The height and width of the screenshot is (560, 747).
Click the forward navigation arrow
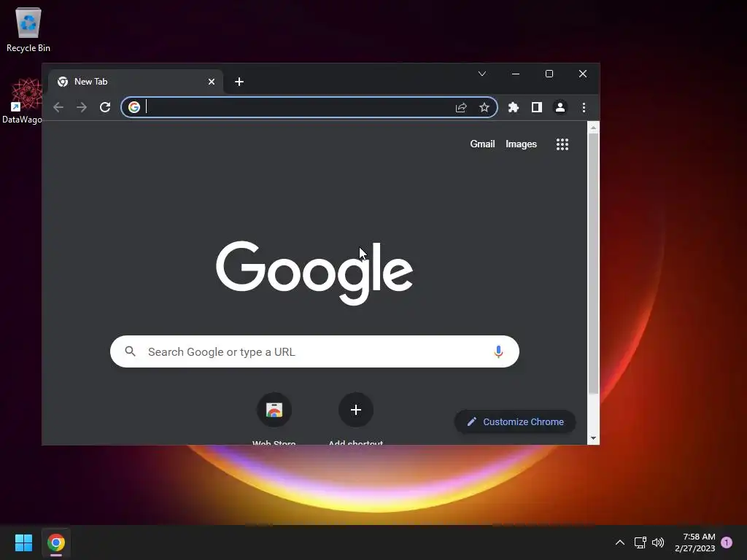[x=82, y=107]
